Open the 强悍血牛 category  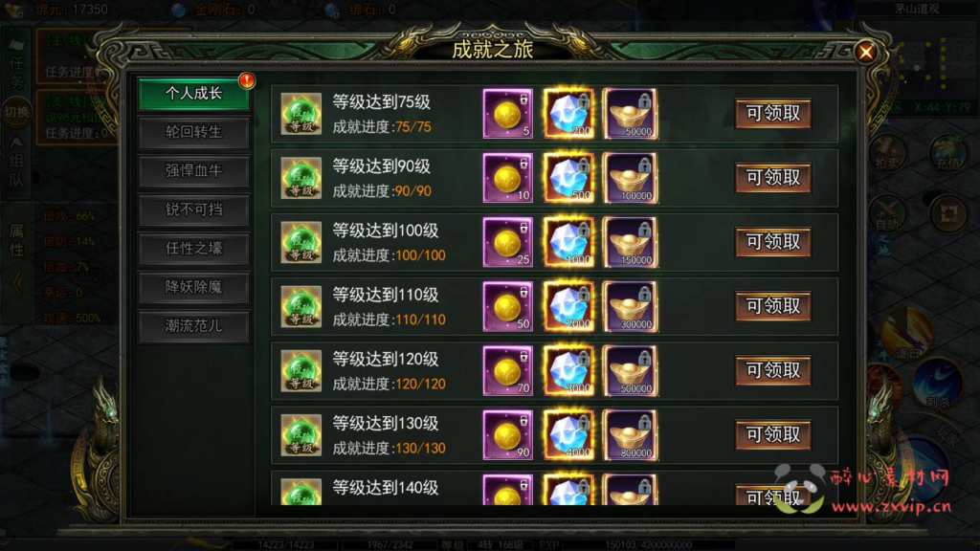[193, 171]
